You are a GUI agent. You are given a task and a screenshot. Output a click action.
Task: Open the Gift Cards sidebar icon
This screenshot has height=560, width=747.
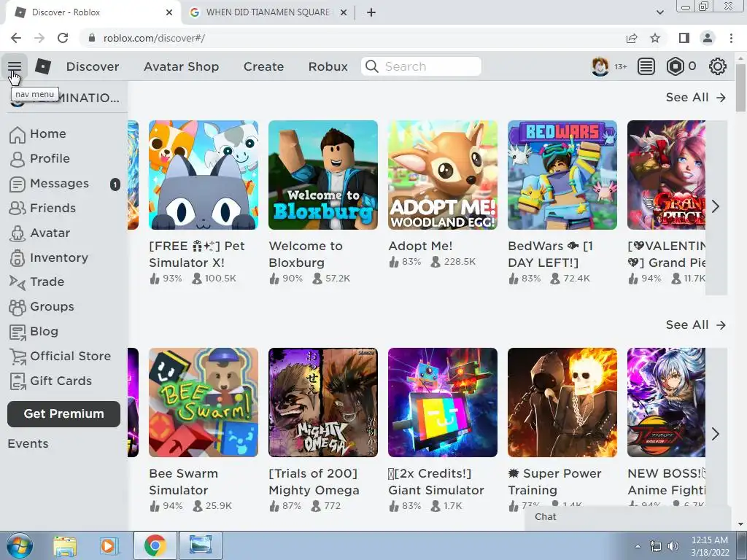click(x=18, y=381)
